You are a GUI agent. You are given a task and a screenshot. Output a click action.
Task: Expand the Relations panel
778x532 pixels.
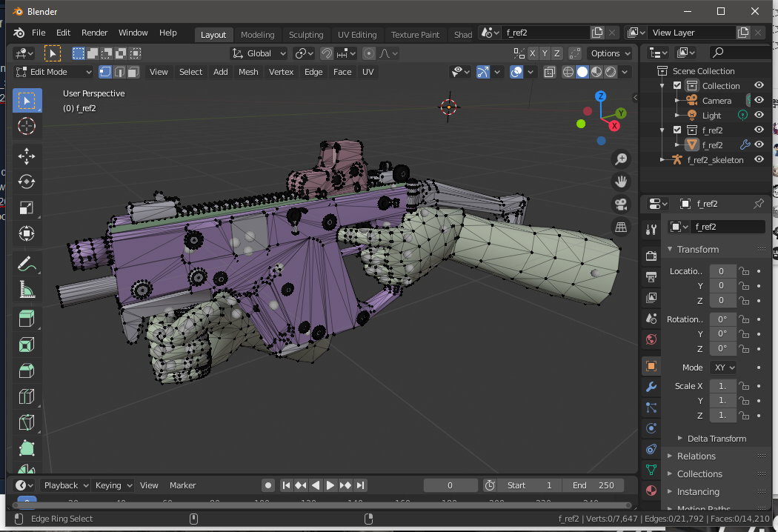coord(696,456)
